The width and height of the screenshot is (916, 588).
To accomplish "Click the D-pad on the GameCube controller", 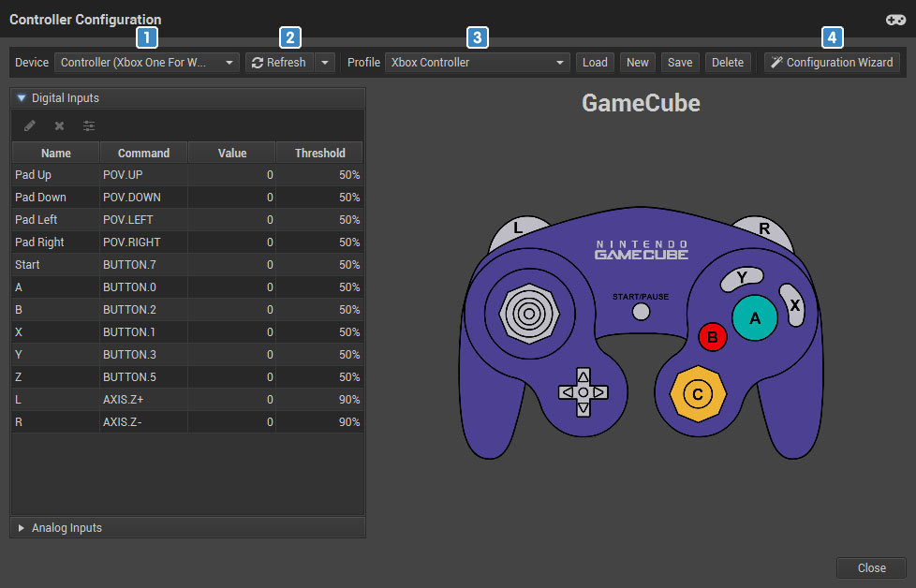I will pyautogui.click(x=583, y=392).
